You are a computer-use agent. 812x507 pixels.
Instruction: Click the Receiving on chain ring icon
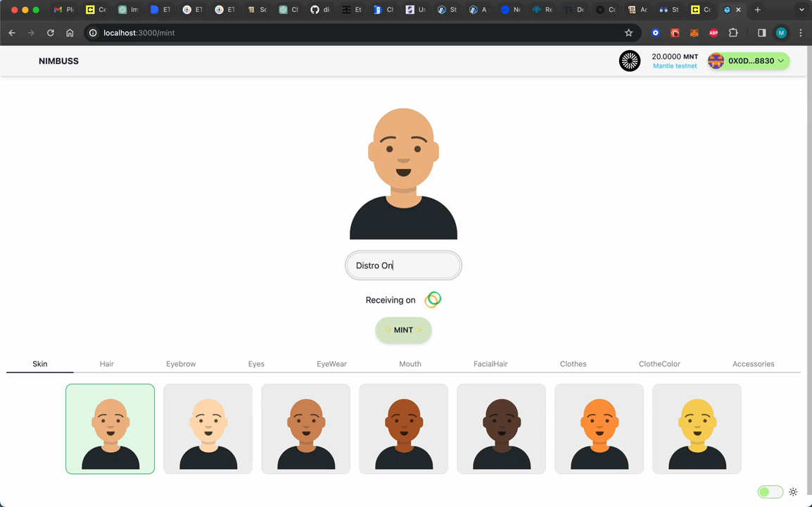[433, 300]
